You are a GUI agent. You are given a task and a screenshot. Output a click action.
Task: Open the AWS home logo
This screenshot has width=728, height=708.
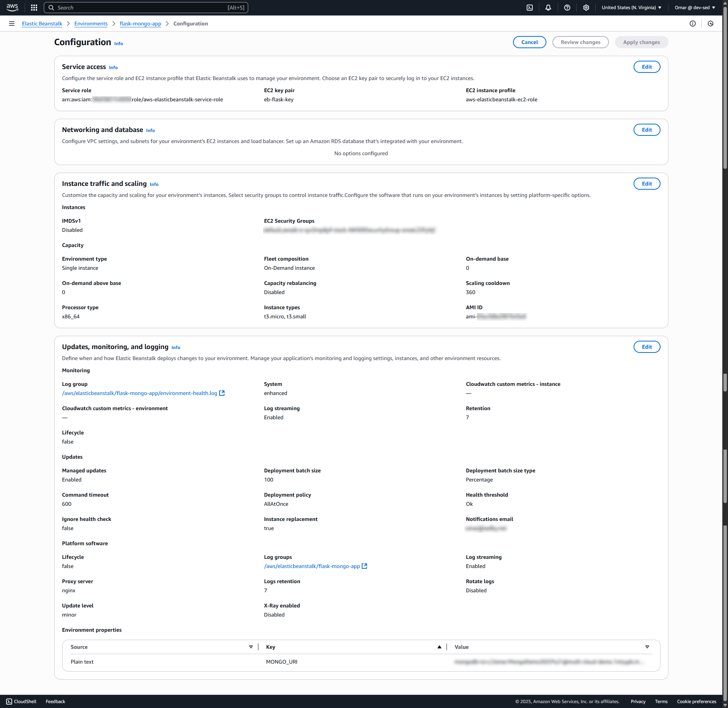pyautogui.click(x=12, y=8)
